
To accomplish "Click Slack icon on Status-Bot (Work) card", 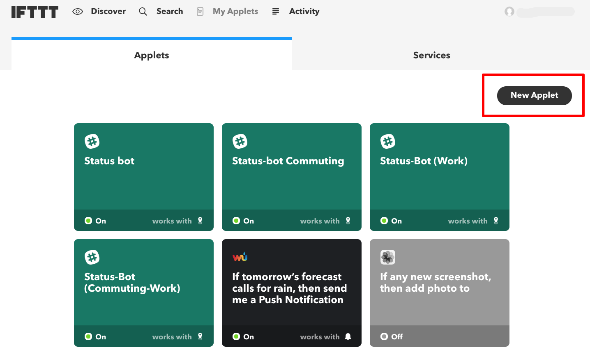I will [388, 141].
